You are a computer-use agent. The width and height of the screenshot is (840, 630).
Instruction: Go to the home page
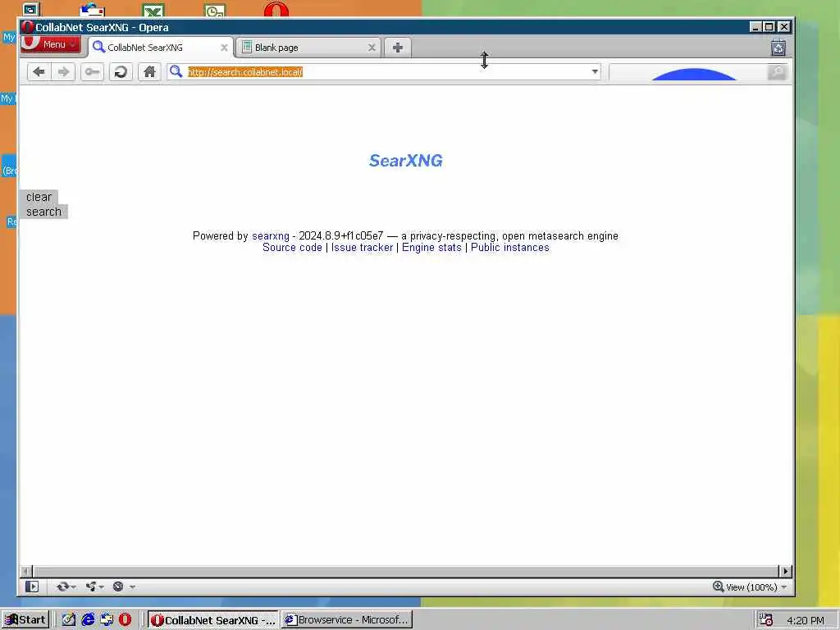point(149,72)
